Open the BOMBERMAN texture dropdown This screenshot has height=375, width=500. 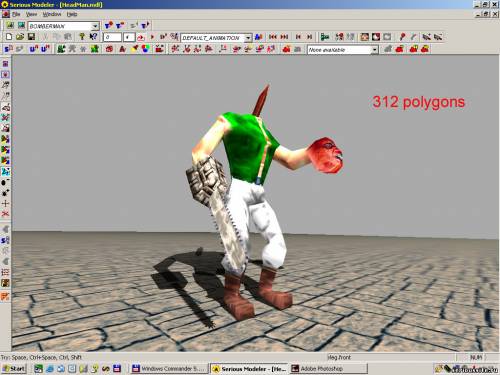[95, 26]
